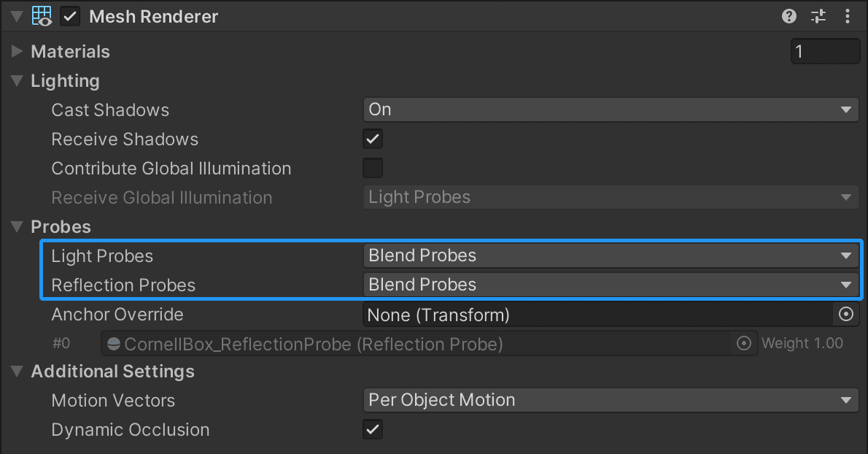Open the Mesh Renderer three-dot context menu
The height and width of the screenshot is (454, 868).
(847, 16)
